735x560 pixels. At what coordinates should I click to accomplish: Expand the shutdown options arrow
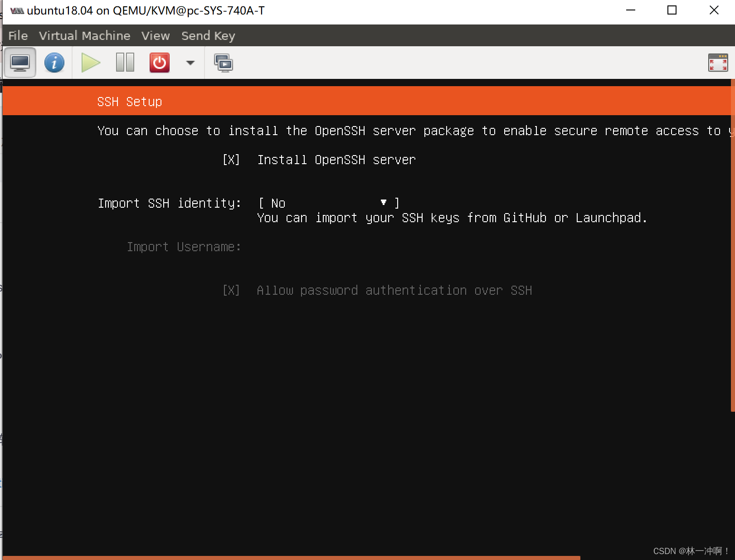pos(190,63)
